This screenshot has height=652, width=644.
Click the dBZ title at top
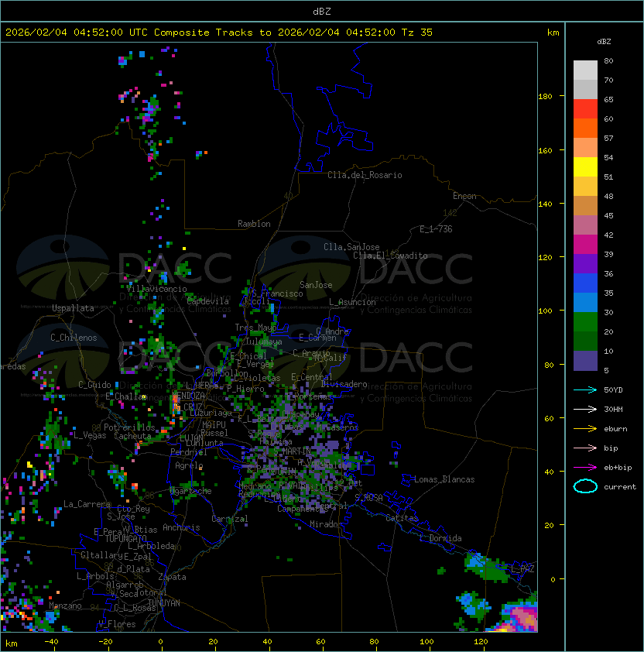(x=322, y=12)
